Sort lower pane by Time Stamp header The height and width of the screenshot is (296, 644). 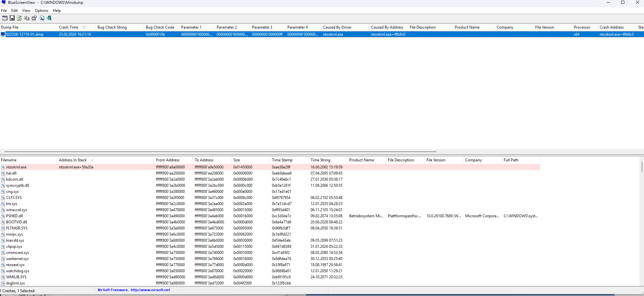click(x=289, y=160)
